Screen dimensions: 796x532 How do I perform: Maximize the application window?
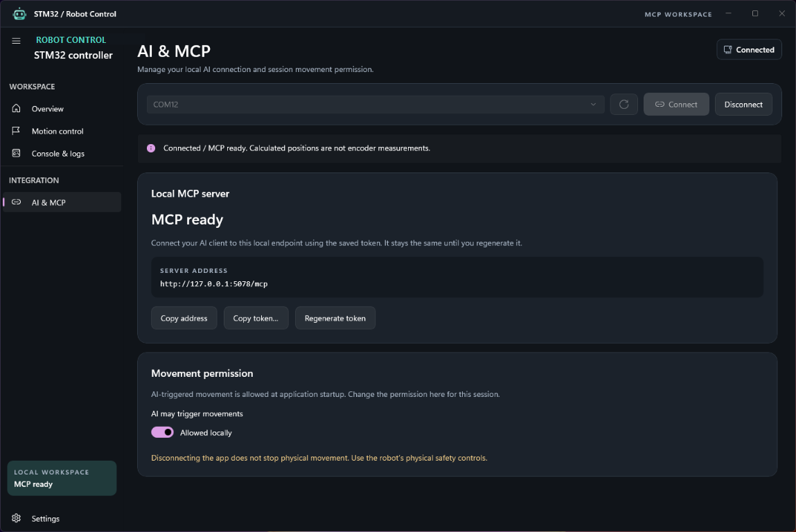coord(755,14)
